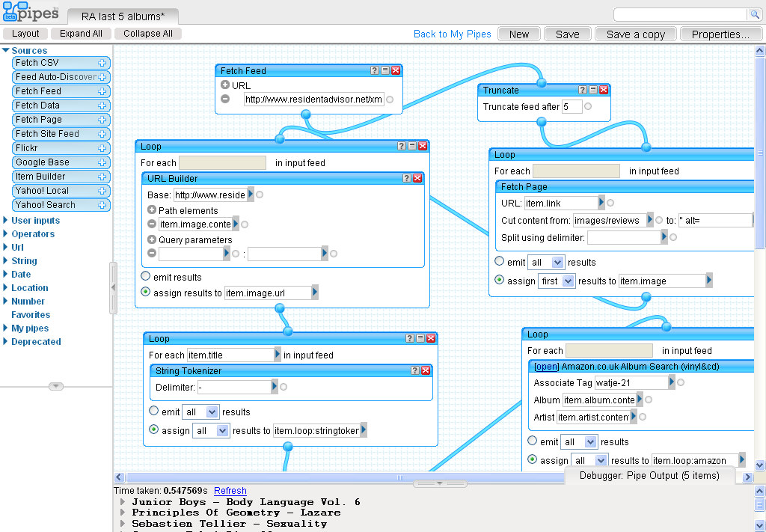Add Yahoo! Local module via plus icon
The height and width of the screenshot is (532, 766).
coord(102,191)
